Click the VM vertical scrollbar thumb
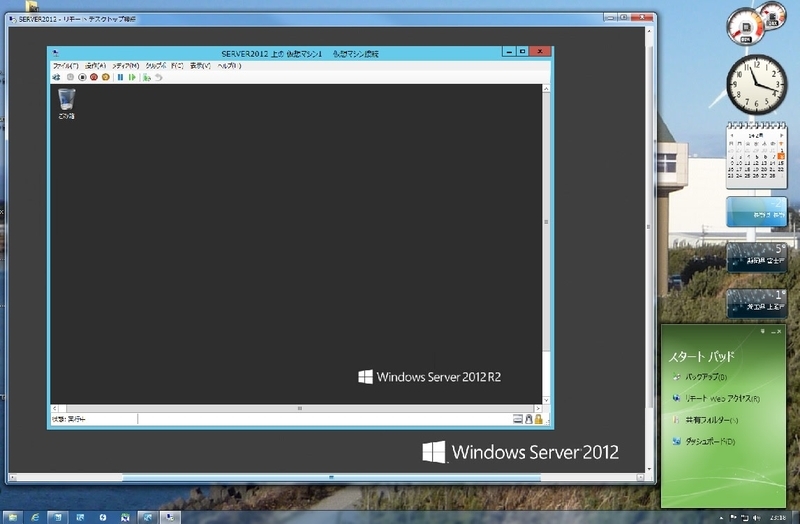 pyautogui.click(x=546, y=222)
